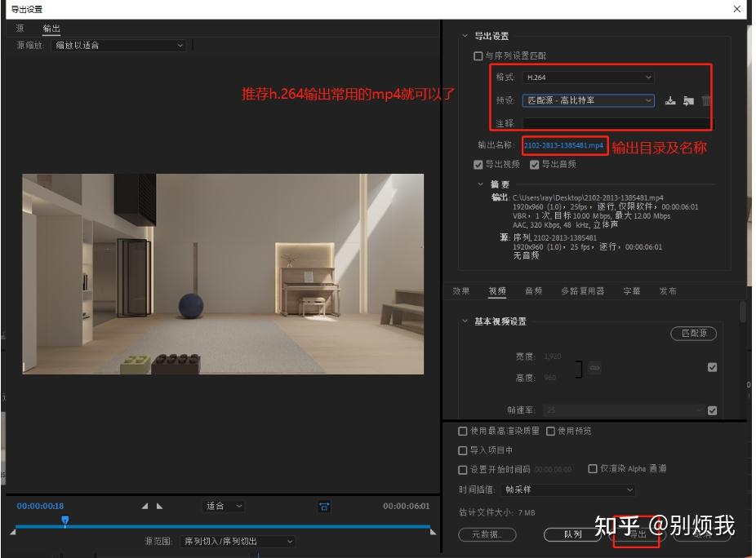The height and width of the screenshot is (558, 756).
Task: Enable the 使用预览 checkbox
Action: [550, 432]
